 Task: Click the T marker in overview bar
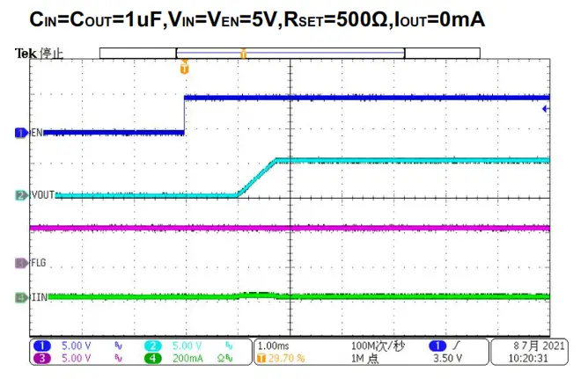click(x=243, y=54)
